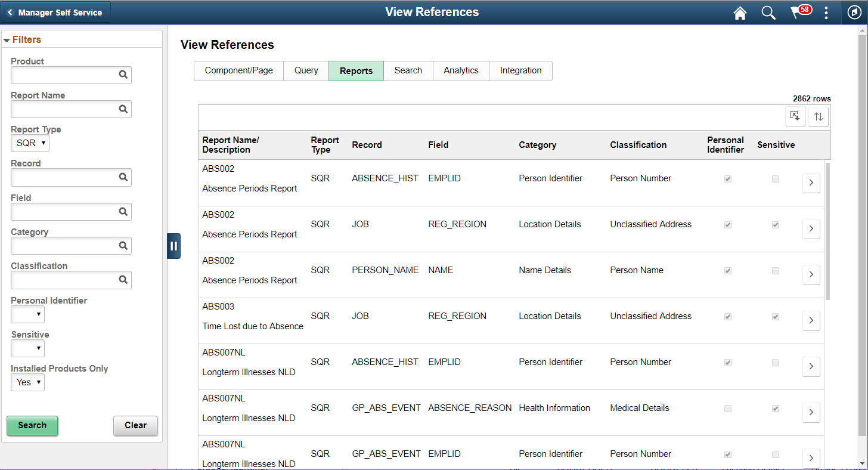Screen dimensions: 868x470
Task: Open the grid sort icon
Action: tap(818, 116)
